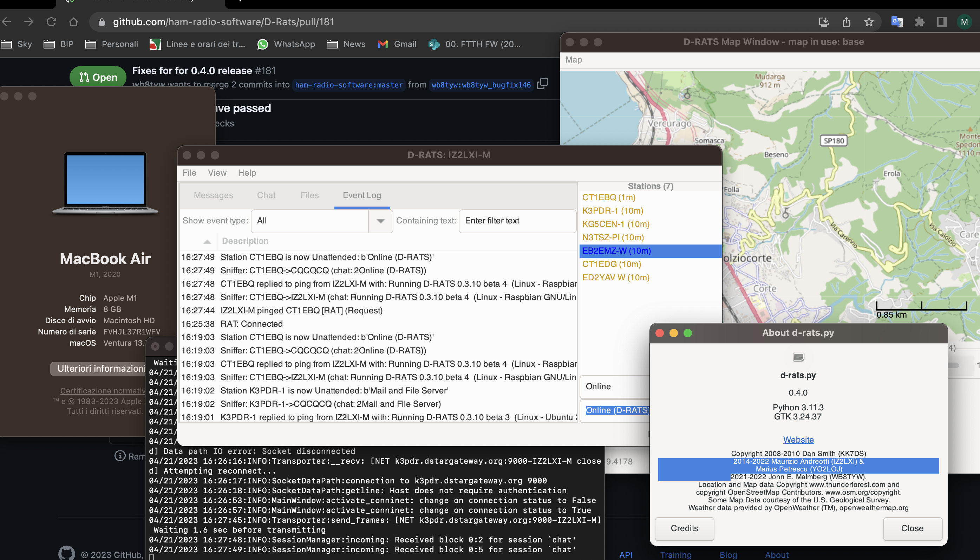Sort events via the column header arrow

[x=207, y=242]
